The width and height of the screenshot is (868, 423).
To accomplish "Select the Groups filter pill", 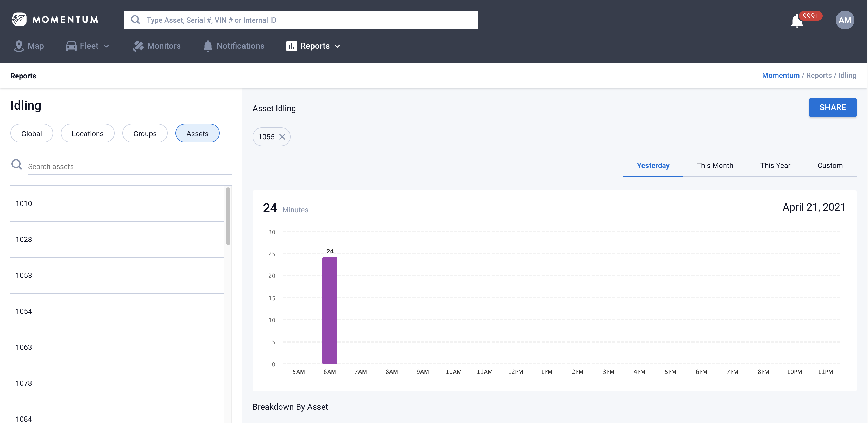I will (x=144, y=133).
